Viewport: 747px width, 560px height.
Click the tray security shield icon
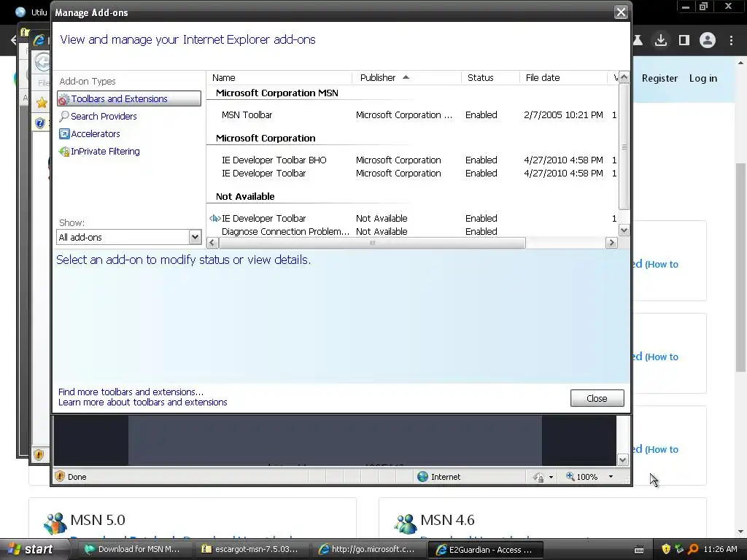[x=666, y=549]
